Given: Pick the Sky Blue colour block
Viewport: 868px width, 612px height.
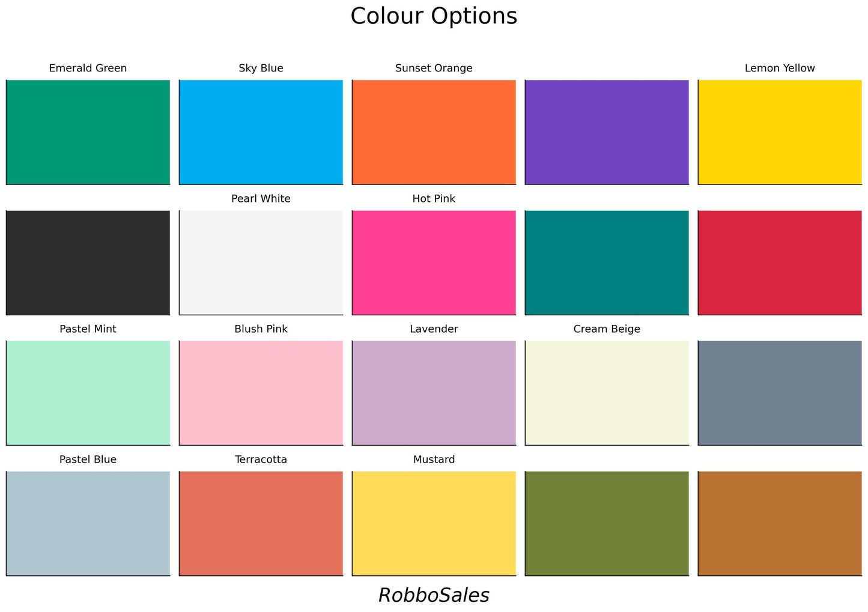Looking at the screenshot, I should click(261, 132).
